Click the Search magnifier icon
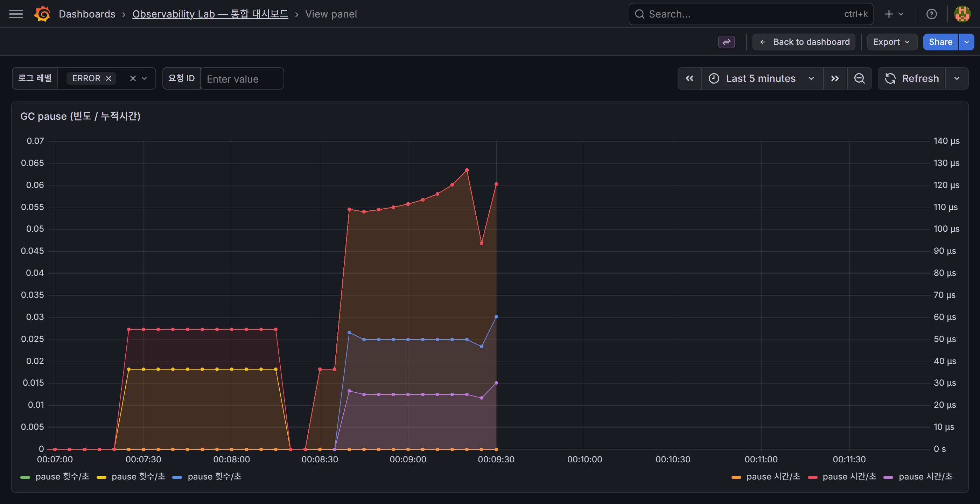Viewport: 980px width, 504px height. (640, 14)
